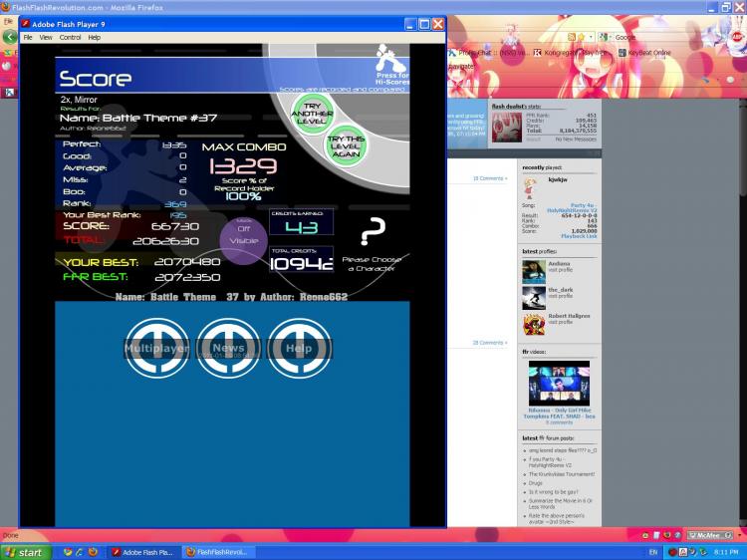
Task: Open the Playback Link
Action: pyautogui.click(x=579, y=236)
